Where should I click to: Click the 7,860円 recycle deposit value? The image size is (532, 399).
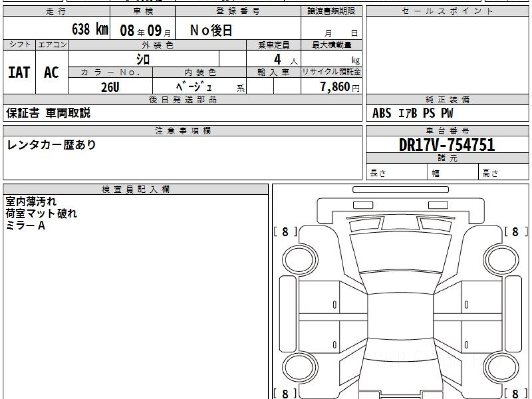click(x=340, y=87)
